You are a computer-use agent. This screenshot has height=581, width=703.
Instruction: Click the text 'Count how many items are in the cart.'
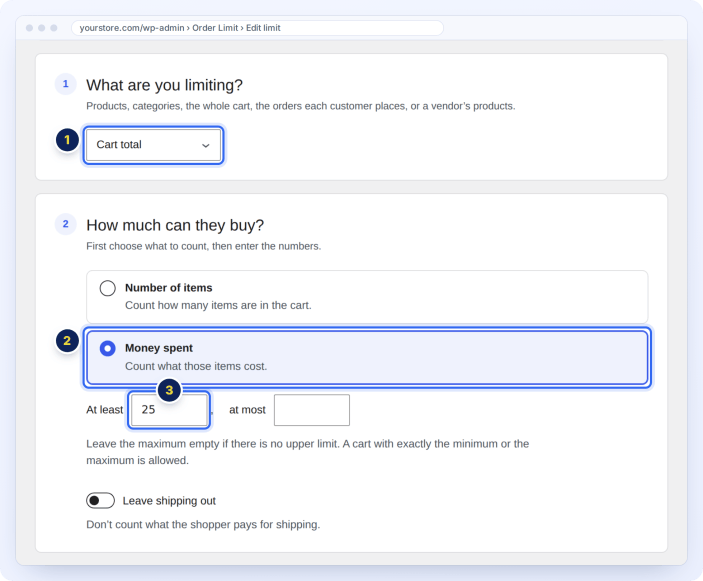(x=218, y=305)
